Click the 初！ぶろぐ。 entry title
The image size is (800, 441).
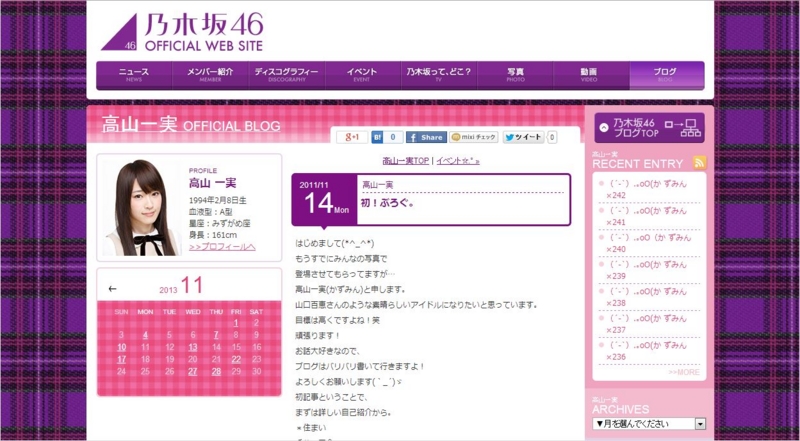(x=387, y=203)
